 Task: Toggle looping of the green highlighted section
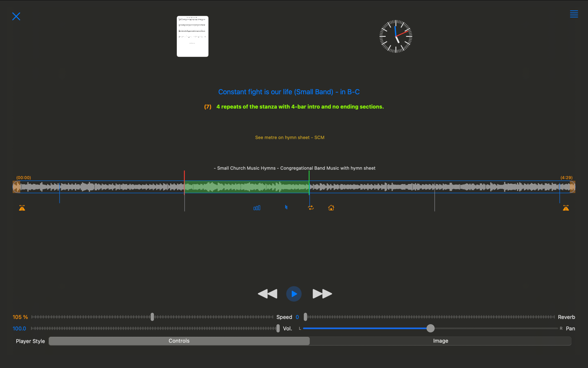[x=311, y=208]
